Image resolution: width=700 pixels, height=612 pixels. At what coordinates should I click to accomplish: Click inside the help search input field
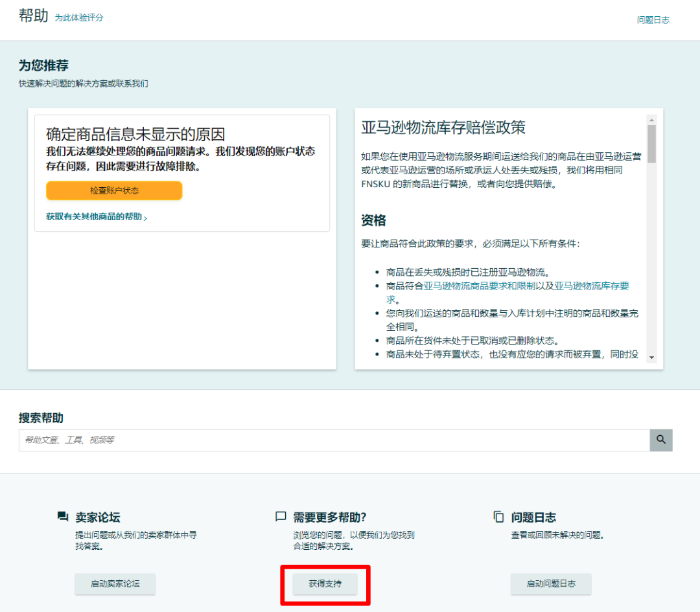pos(259,440)
